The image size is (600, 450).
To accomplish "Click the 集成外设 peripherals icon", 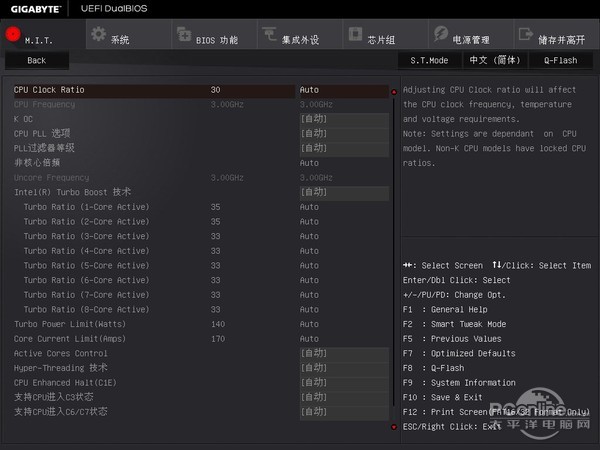I will click(x=269, y=34).
